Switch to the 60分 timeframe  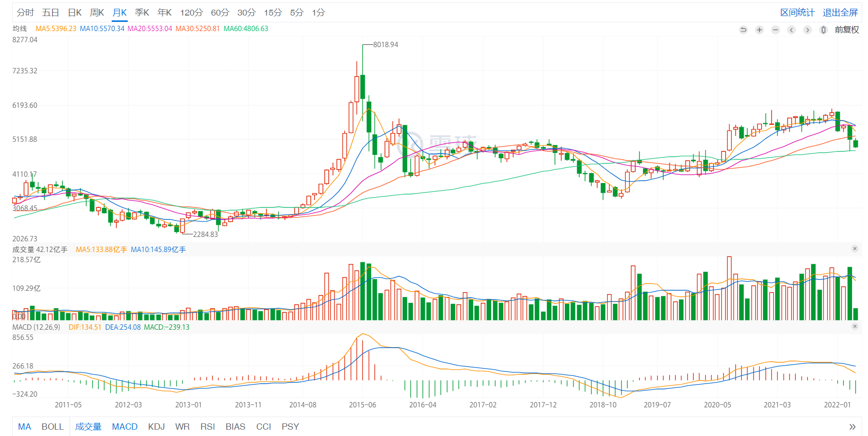coord(220,13)
